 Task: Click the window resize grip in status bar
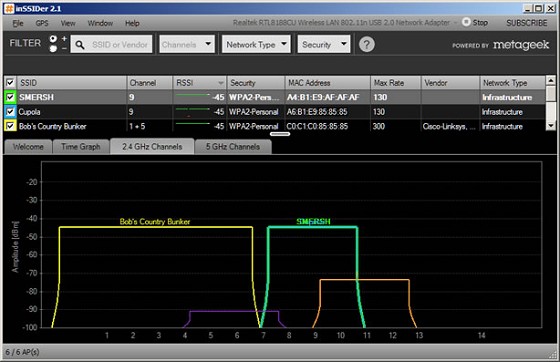552,354
